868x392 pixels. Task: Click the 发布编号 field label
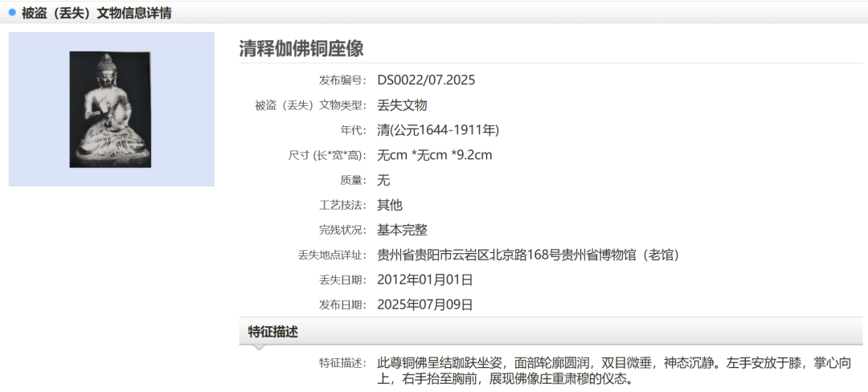(342, 80)
